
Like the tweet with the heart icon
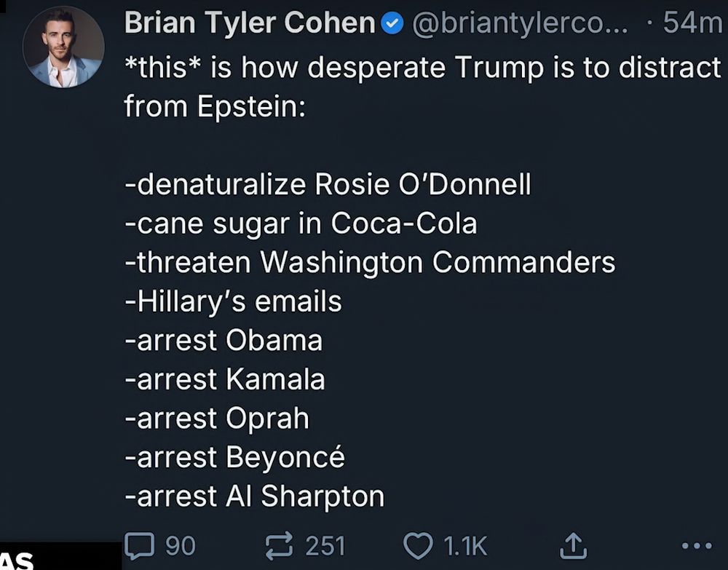click(x=418, y=545)
